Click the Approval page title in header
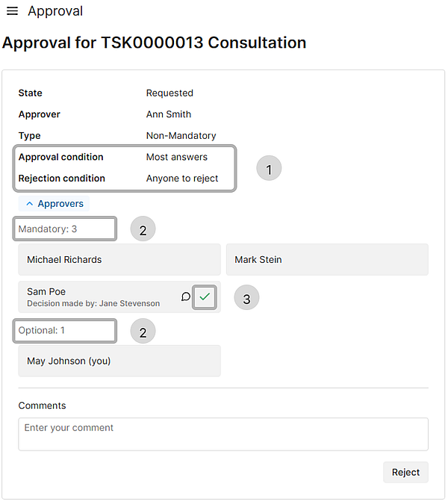Image resolution: width=448 pixels, height=502 pixels. click(x=55, y=11)
